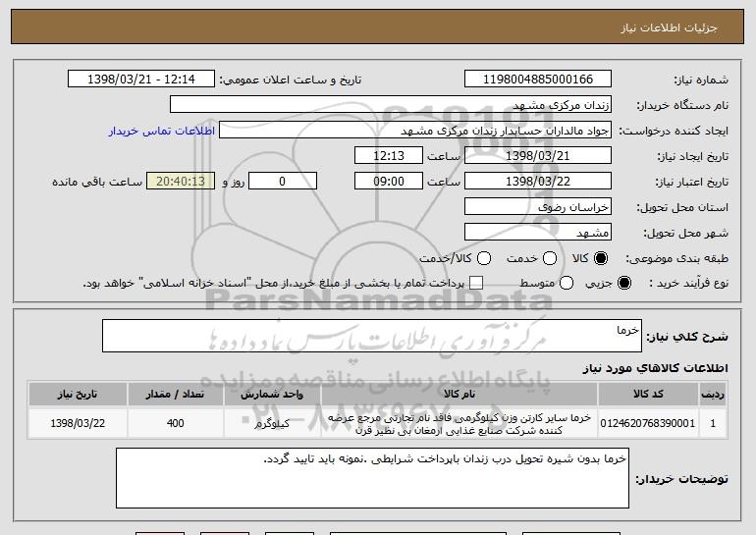
Task: Click general description box containing خرما
Action: click(372, 336)
